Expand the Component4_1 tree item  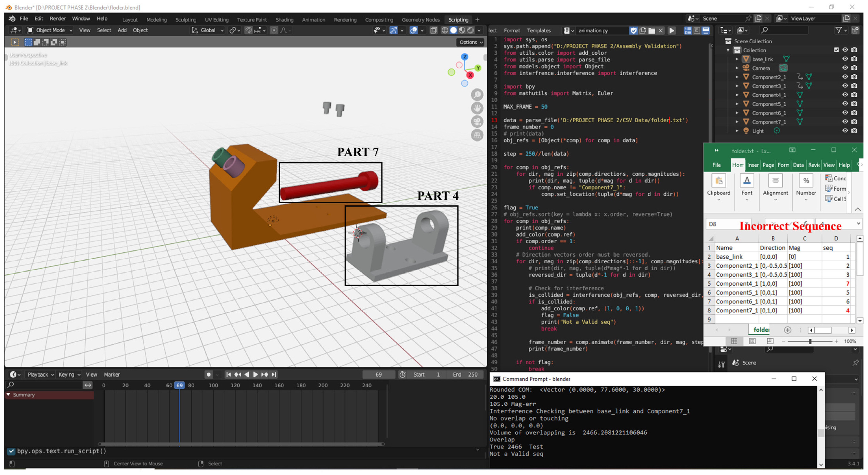[x=737, y=95]
